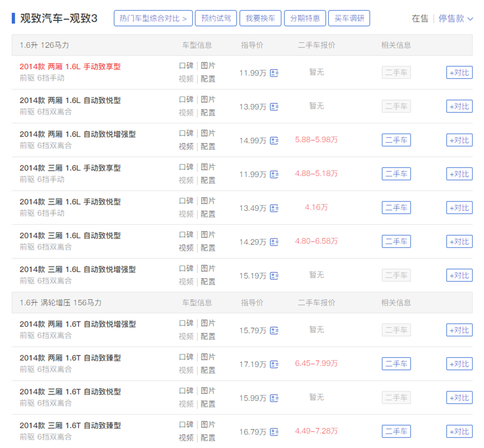Toggle +对比 for 两厢 1.6T 自动致臻型
The height and width of the screenshot is (448, 484).
pos(459,364)
